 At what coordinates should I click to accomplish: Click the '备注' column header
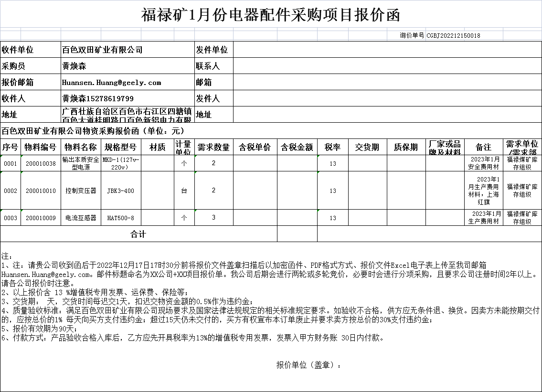[x=484, y=147]
